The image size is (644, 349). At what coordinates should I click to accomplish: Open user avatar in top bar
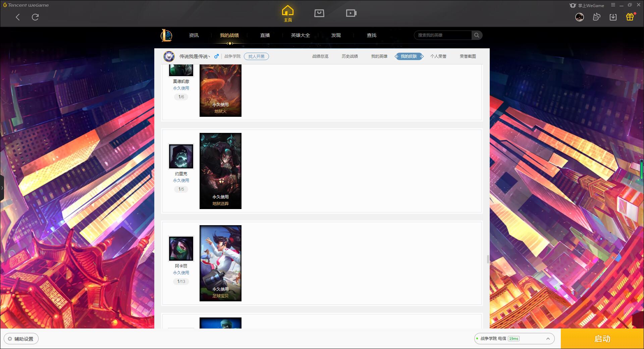click(579, 17)
